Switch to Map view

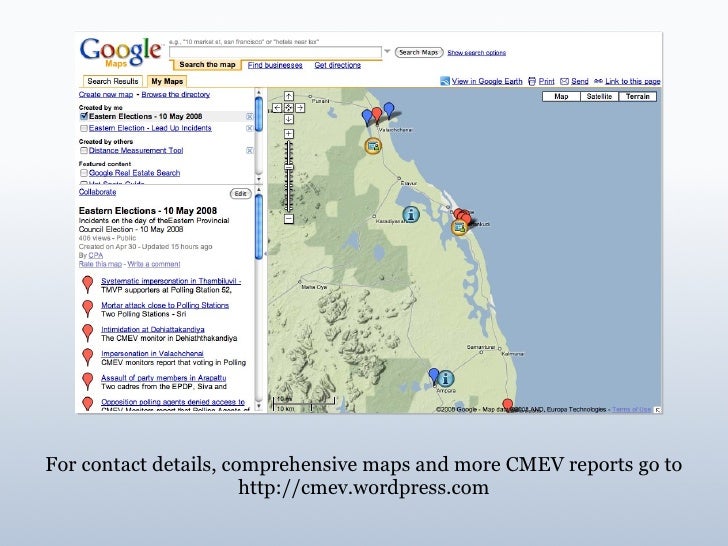(x=561, y=97)
